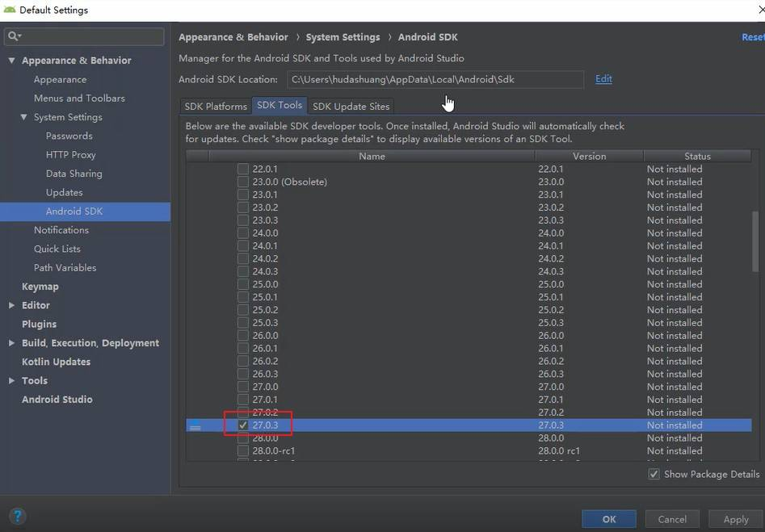The height and width of the screenshot is (532, 765).
Task: Collapse the System Settings tree node
Action: coord(23,117)
